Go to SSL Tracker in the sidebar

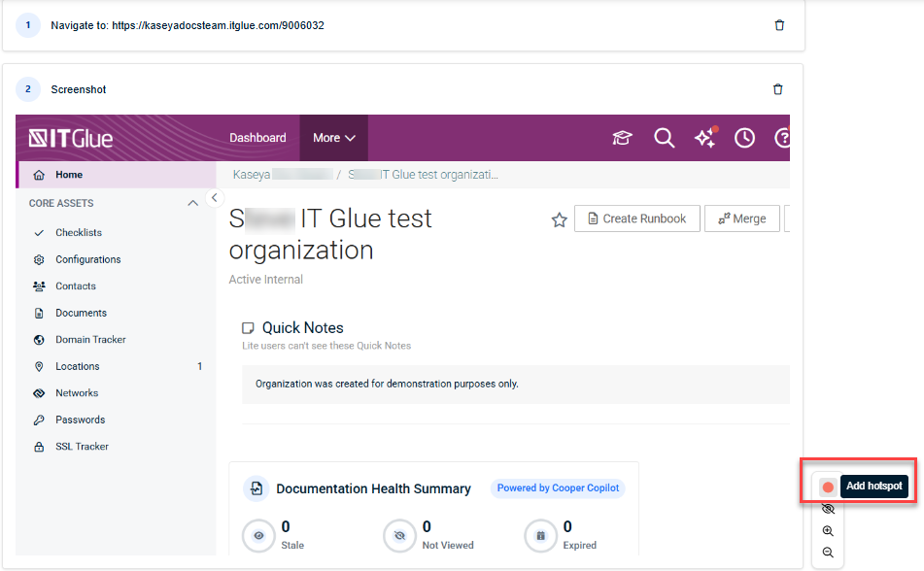click(x=82, y=447)
